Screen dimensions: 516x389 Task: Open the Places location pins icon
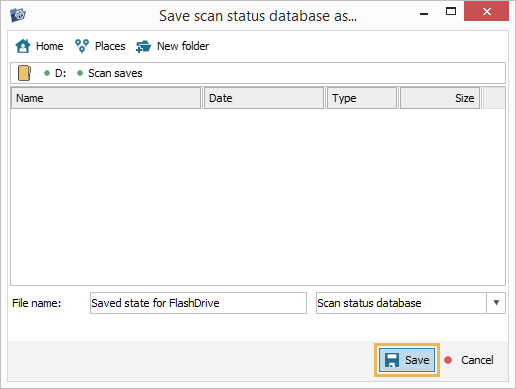82,46
